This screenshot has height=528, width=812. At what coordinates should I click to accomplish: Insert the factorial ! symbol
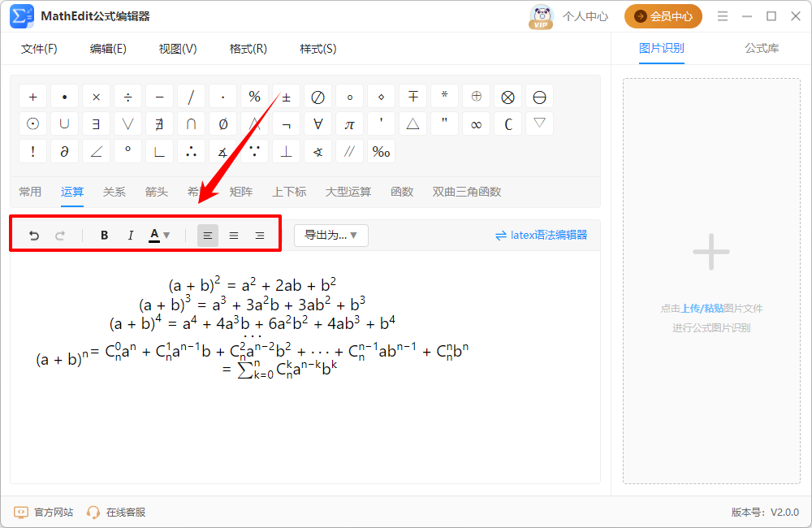(33, 152)
